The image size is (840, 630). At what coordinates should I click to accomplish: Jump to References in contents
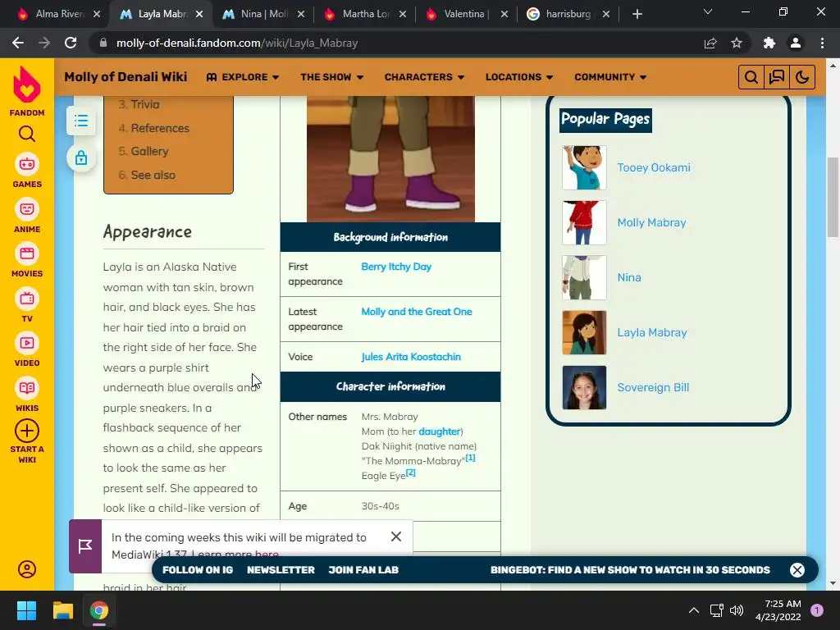(x=160, y=128)
